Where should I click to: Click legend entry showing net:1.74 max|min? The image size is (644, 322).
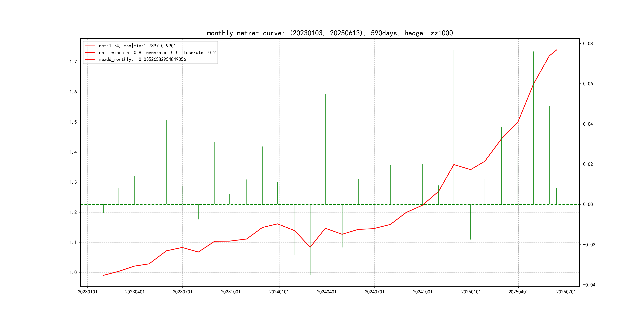(137, 46)
